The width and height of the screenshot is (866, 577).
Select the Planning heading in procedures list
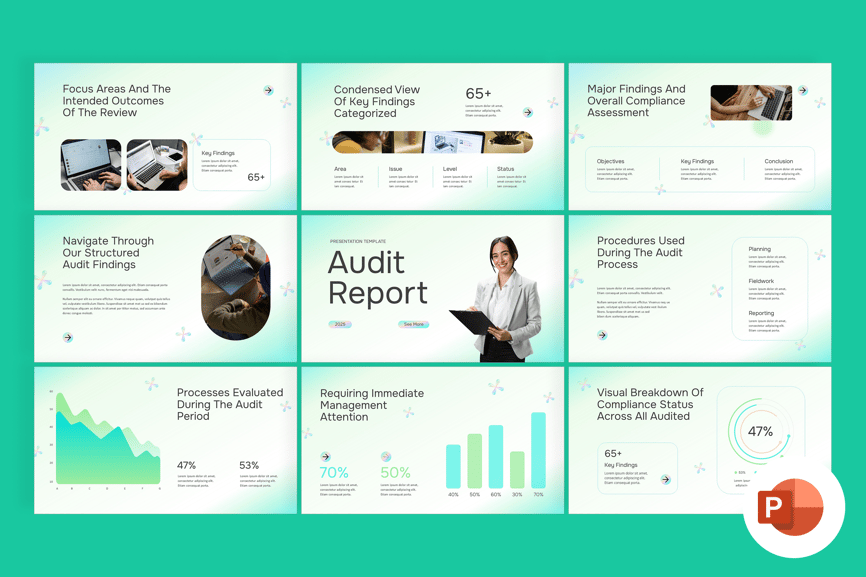(760, 249)
